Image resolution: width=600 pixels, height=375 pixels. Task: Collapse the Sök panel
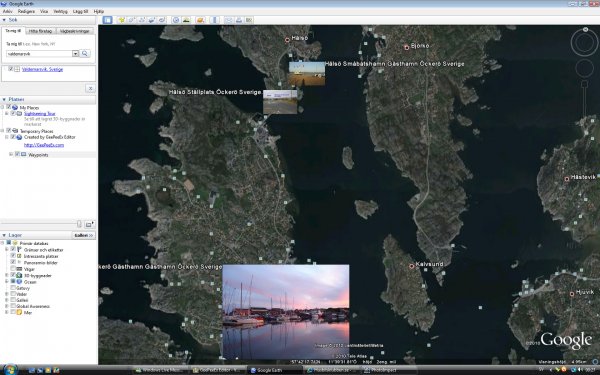tap(4, 20)
